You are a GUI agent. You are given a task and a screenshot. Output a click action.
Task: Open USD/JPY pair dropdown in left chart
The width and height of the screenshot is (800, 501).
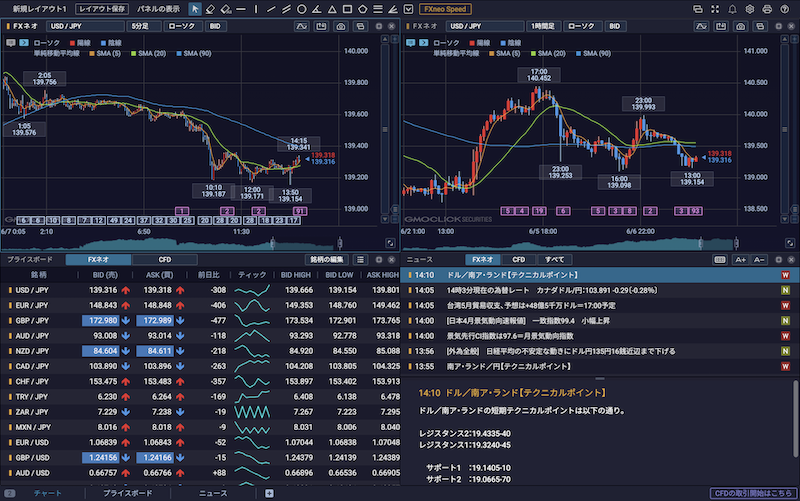tap(85, 26)
